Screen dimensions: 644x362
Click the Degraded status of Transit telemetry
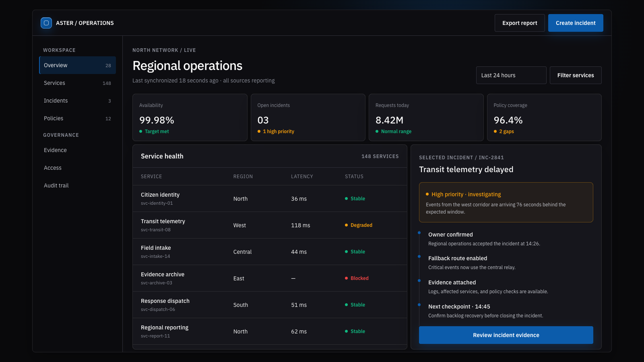point(359,225)
